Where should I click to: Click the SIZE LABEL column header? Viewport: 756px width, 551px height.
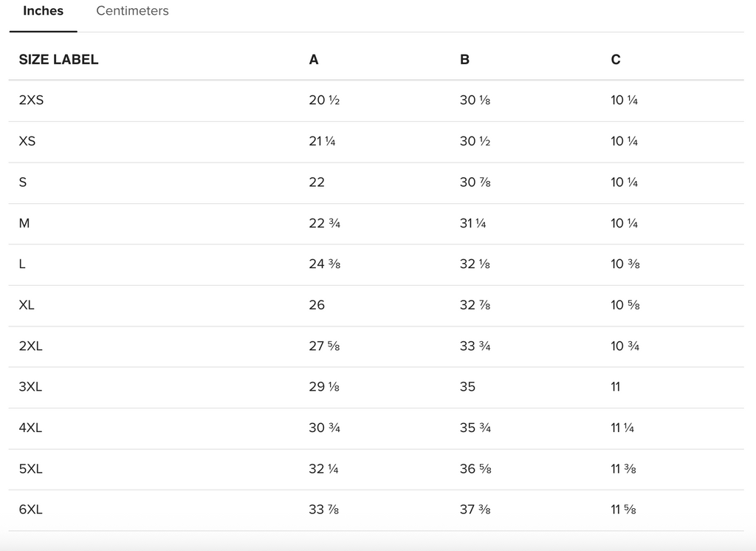[58, 60]
